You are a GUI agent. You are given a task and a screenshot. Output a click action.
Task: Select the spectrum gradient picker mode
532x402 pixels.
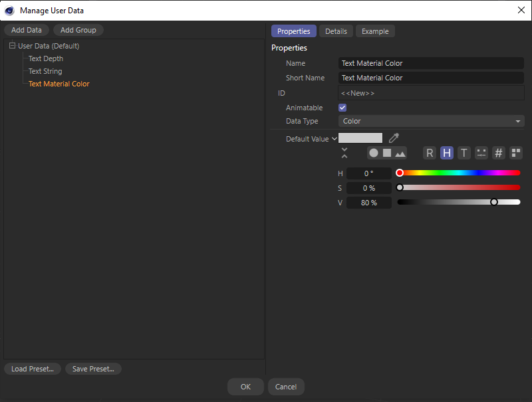click(x=400, y=153)
